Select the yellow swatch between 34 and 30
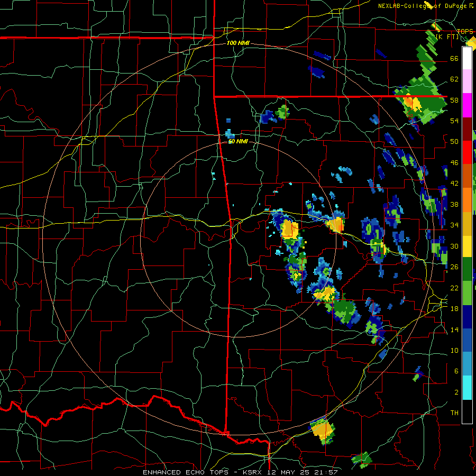The width and height of the screenshot is (476, 476). click(467, 246)
